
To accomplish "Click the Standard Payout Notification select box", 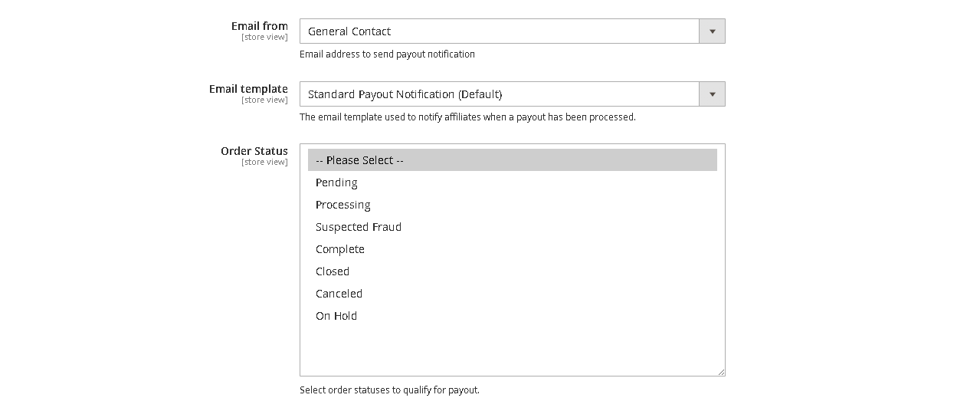I will coord(499,94).
